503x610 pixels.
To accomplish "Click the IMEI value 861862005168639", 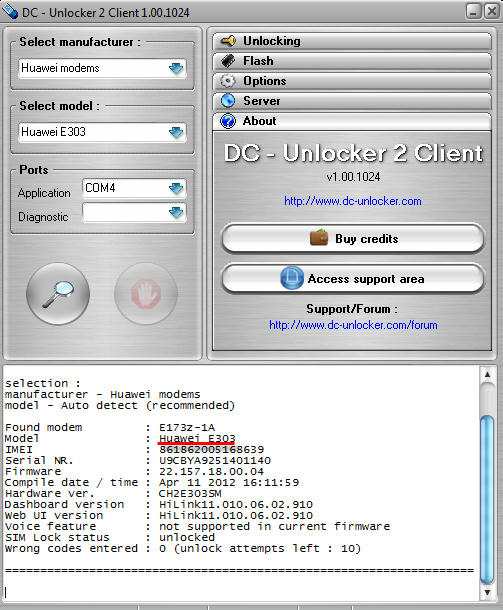I will click(x=212, y=449).
